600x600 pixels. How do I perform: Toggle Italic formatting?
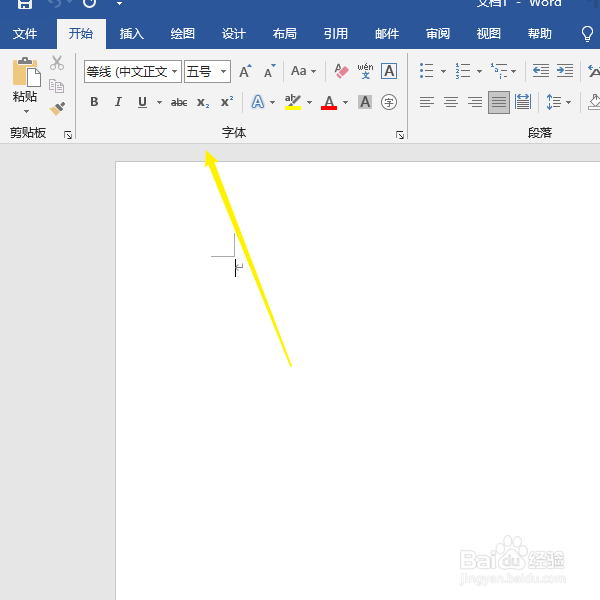click(x=118, y=102)
